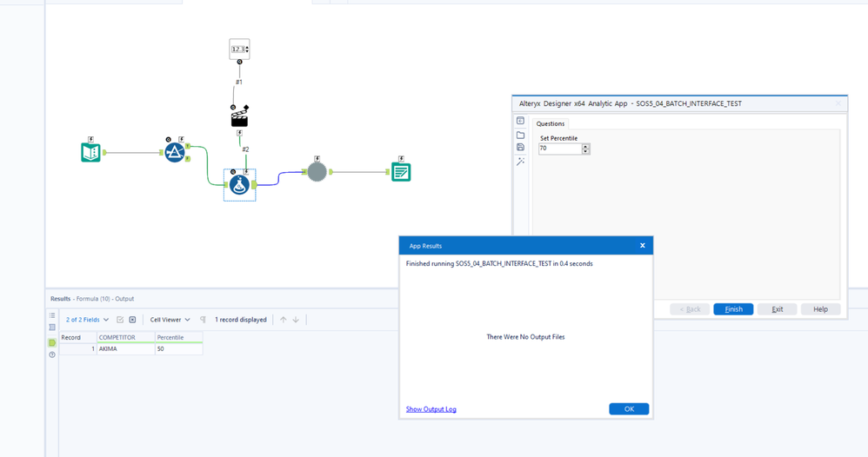This screenshot has height=457, width=868.
Task: Click the cell with value 50
Action: click(179, 349)
